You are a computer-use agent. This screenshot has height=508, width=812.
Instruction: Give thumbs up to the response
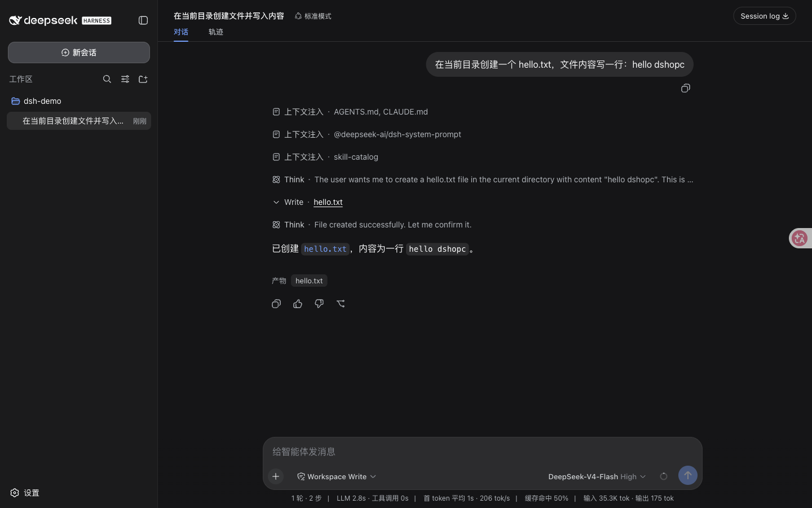pyautogui.click(x=298, y=304)
